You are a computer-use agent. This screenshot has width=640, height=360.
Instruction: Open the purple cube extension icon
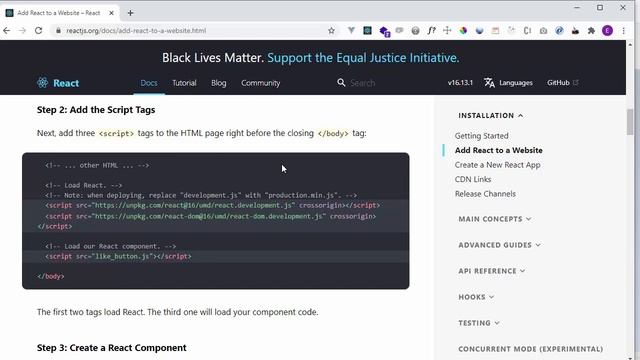(384, 31)
